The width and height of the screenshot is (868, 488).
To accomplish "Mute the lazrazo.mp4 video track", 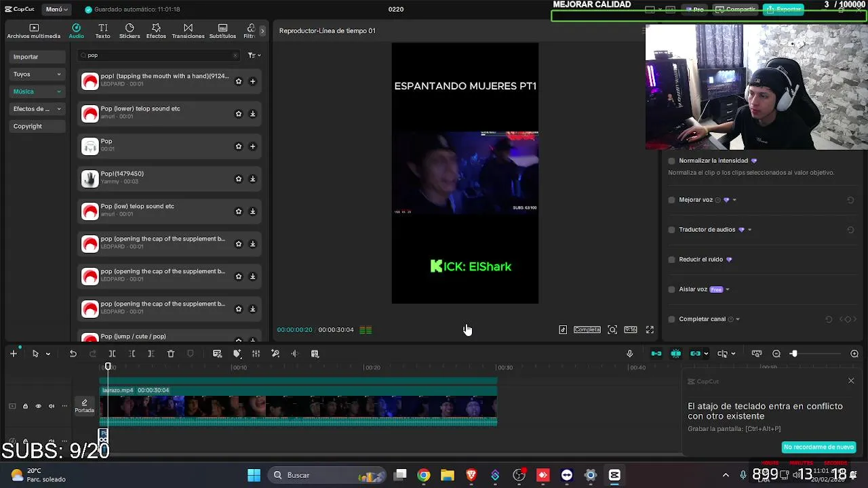I will click(x=51, y=407).
